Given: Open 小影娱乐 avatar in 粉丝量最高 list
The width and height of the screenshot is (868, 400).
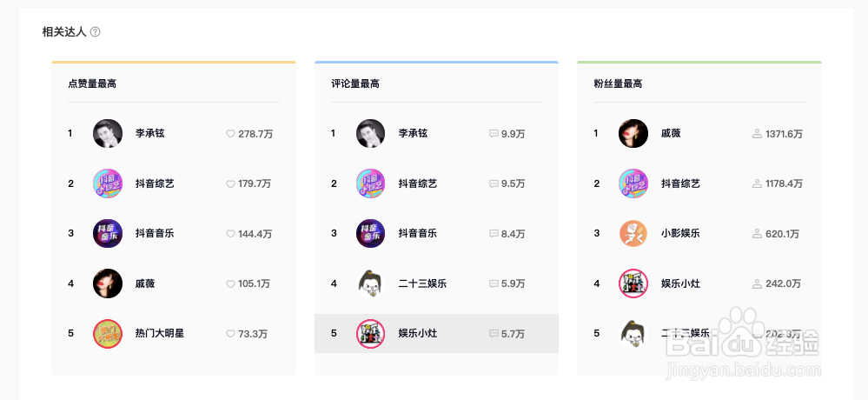Looking at the screenshot, I should point(633,233).
